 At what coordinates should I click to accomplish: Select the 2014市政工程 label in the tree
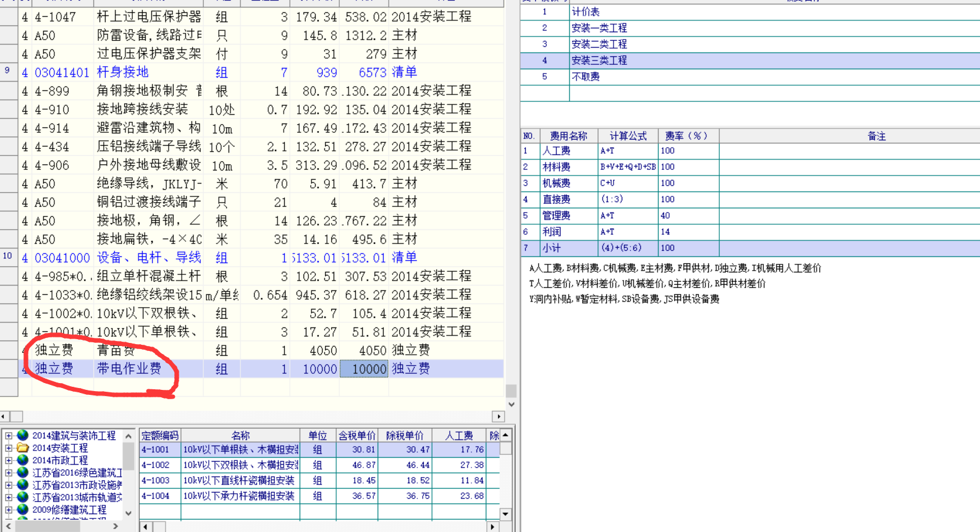coord(60,460)
